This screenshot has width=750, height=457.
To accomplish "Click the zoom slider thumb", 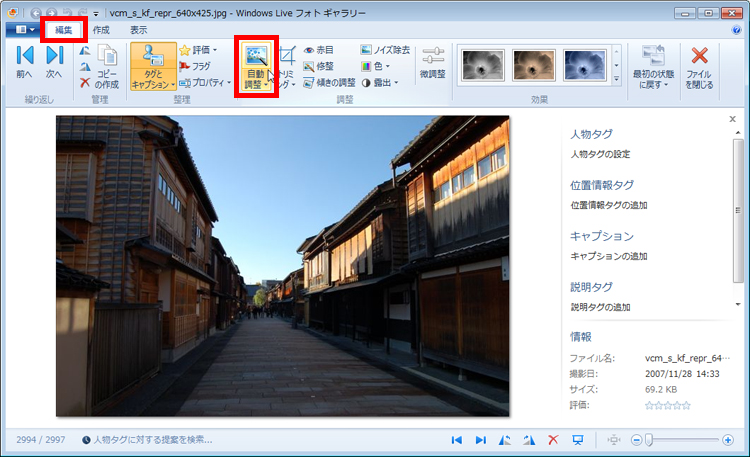I will tap(649, 440).
